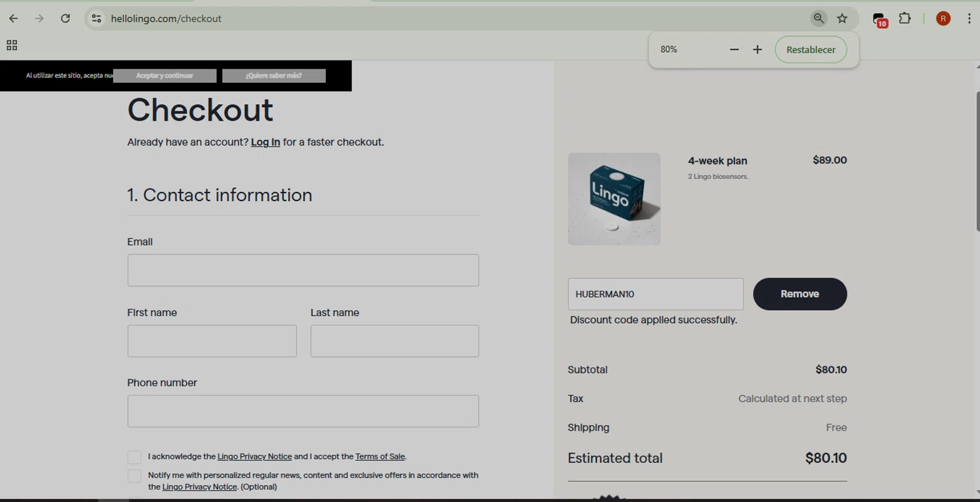Remove the applied discount code
The height and width of the screenshot is (502, 980).
(x=800, y=294)
